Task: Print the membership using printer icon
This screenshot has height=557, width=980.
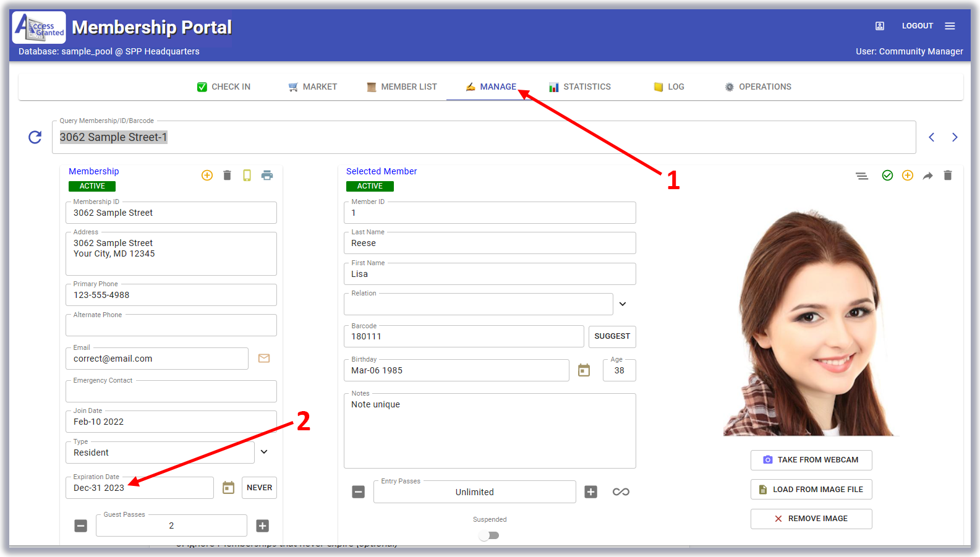Action: [267, 176]
